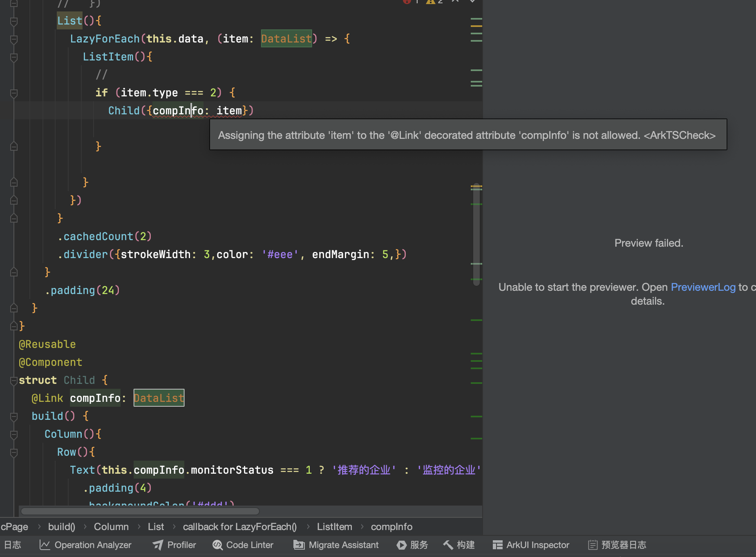This screenshot has height=557, width=756.
Task: Select callback for LazyForEach() breadcrumb
Action: click(240, 527)
